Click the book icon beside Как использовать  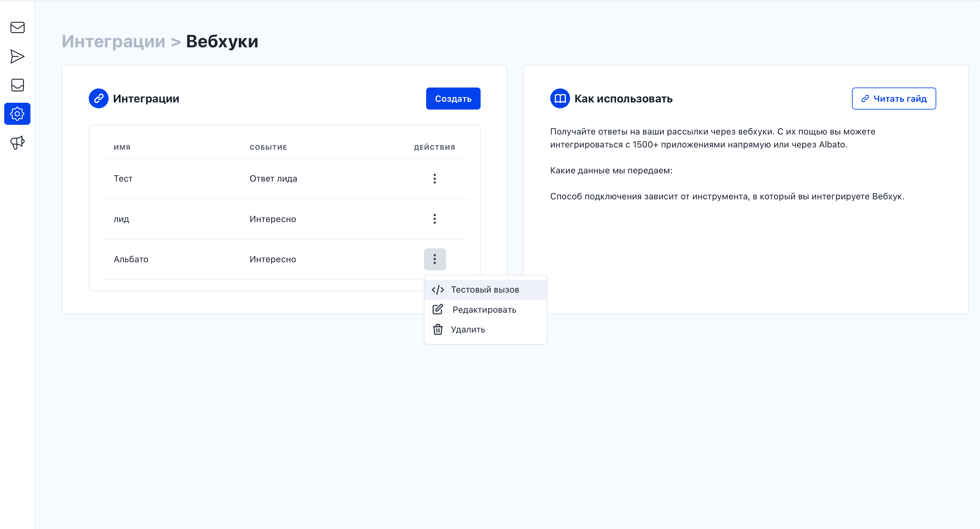560,99
